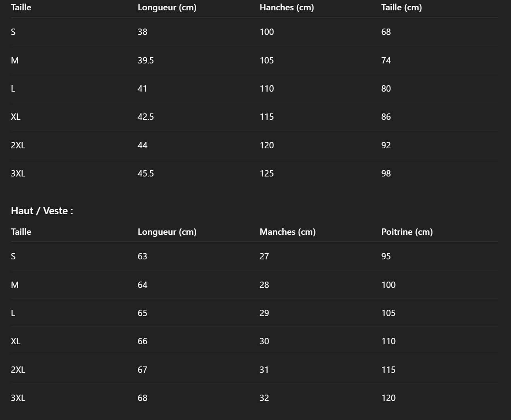Click the 42.5 length value
511x420 pixels.
[x=145, y=117]
